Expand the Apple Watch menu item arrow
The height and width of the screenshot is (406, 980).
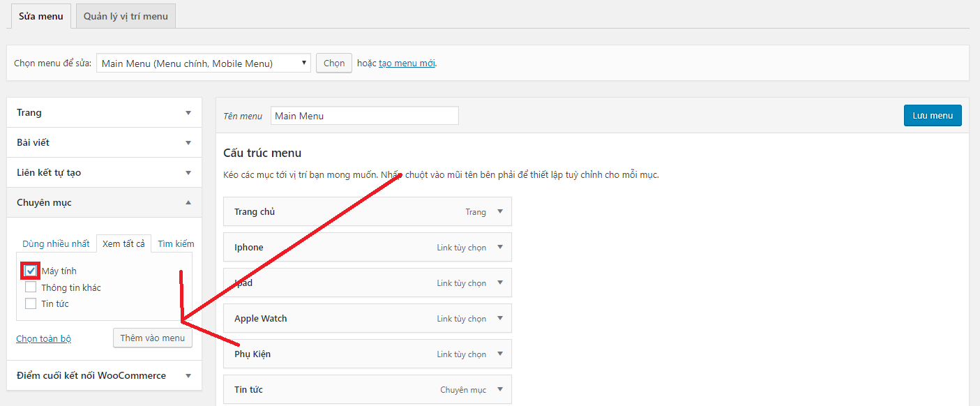499,318
